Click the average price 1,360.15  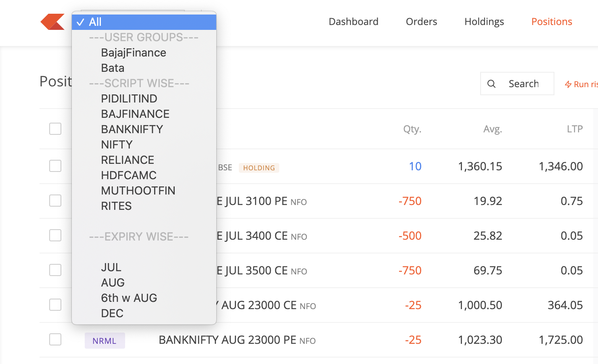point(480,166)
